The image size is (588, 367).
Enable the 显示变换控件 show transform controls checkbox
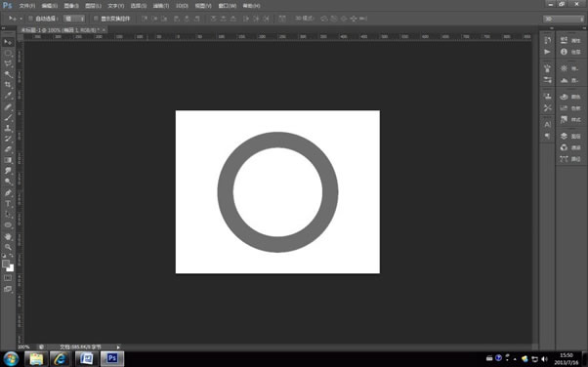tap(96, 19)
